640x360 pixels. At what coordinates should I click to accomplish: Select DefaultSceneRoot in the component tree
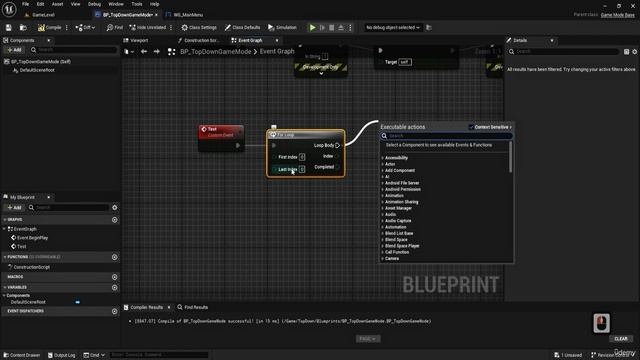point(37,70)
